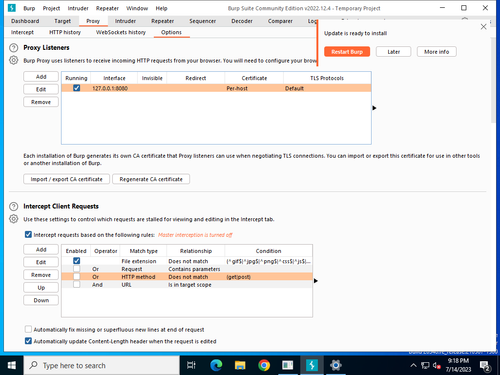
Task: Move selected rule Up
Action: tap(41, 287)
